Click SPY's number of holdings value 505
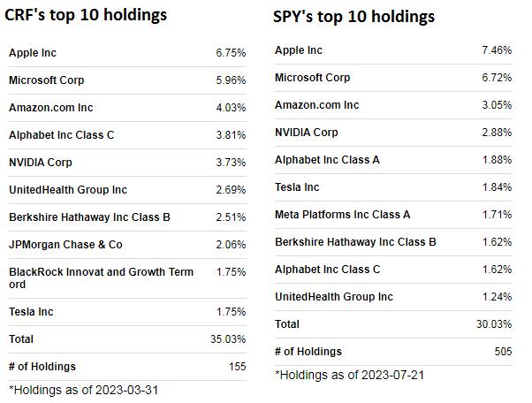 (502, 352)
